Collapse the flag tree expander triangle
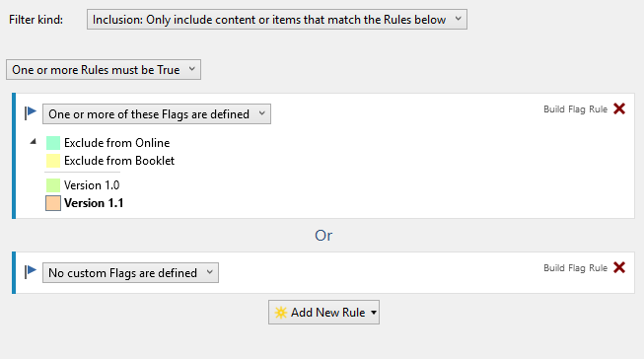644x359 pixels. click(34, 142)
